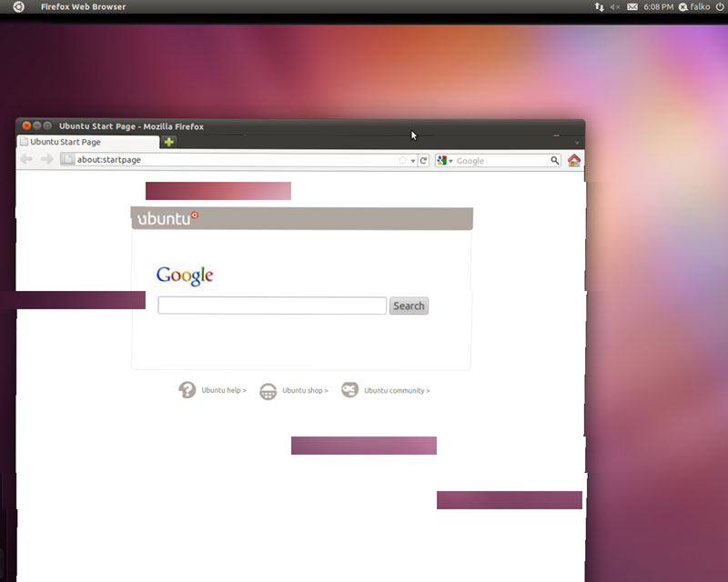
Task: Open a new tab with plus button
Action: point(169,142)
